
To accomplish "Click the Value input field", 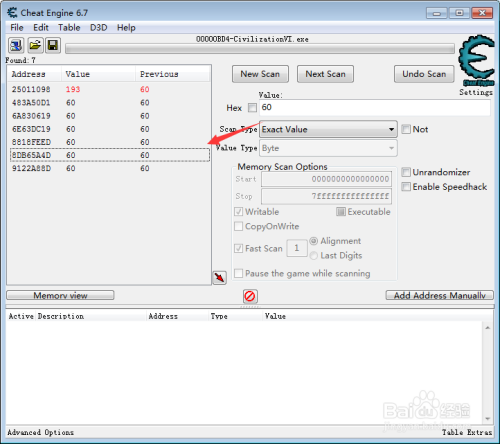I will point(375,108).
